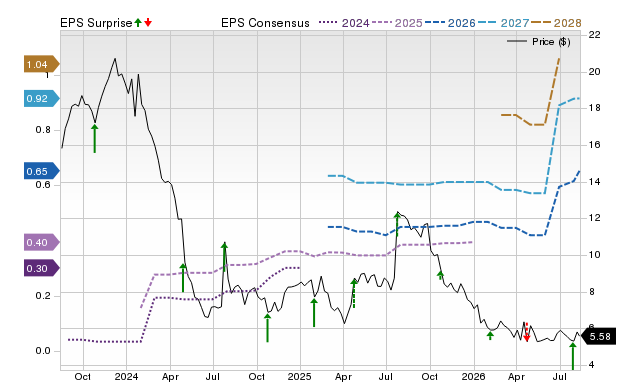Viewport: 640px width, 382px height.
Task: Click the 5.58 current price label
Action: point(598,337)
